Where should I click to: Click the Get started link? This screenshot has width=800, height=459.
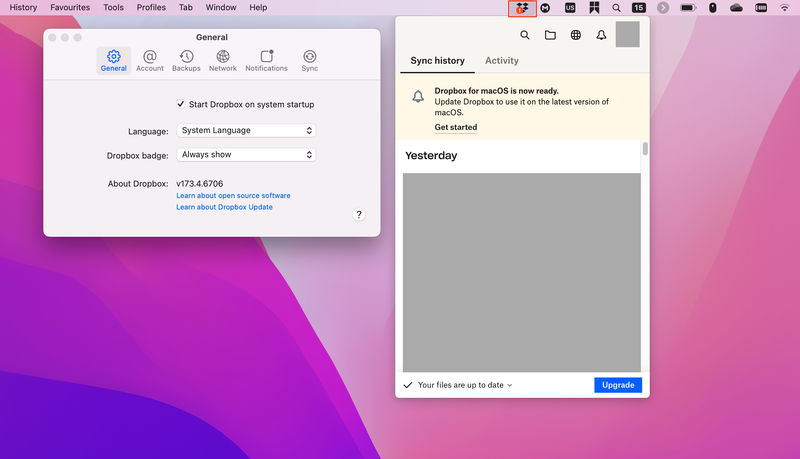(456, 128)
